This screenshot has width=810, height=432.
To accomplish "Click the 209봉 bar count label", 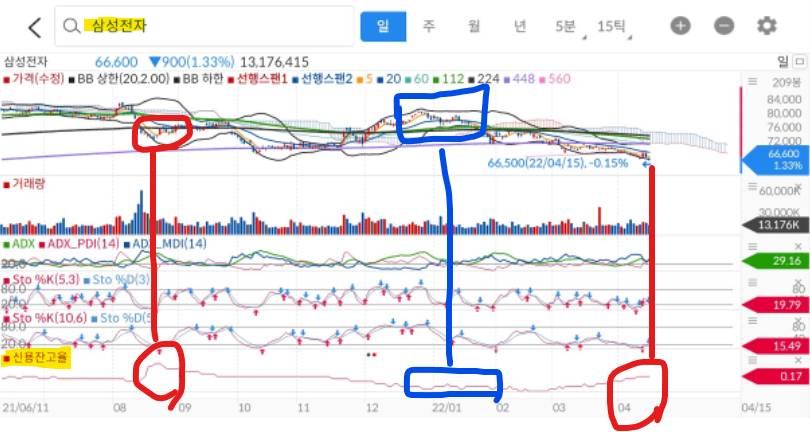I will (x=787, y=83).
